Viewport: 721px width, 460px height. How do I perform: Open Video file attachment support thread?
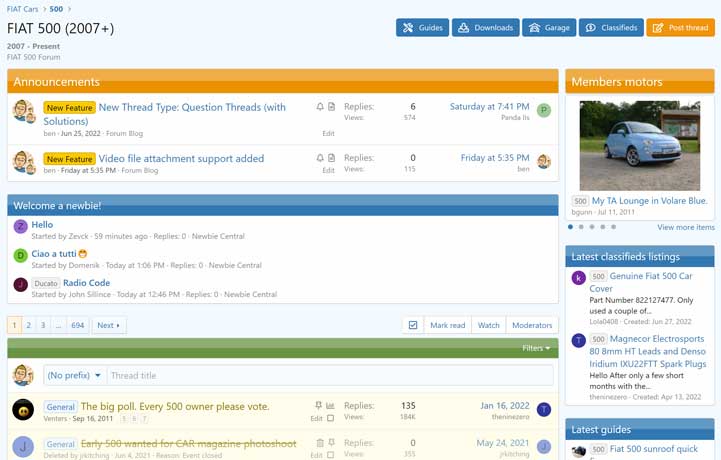click(x=181, y=158)
